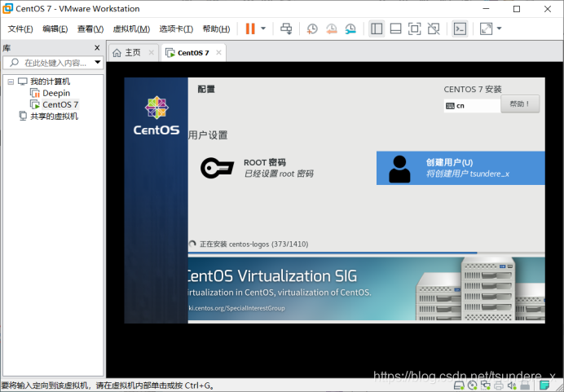Pause the virtual machine with the orange pause icon
The width and height of the screenshot is (564, 392).
coord(250,29)
